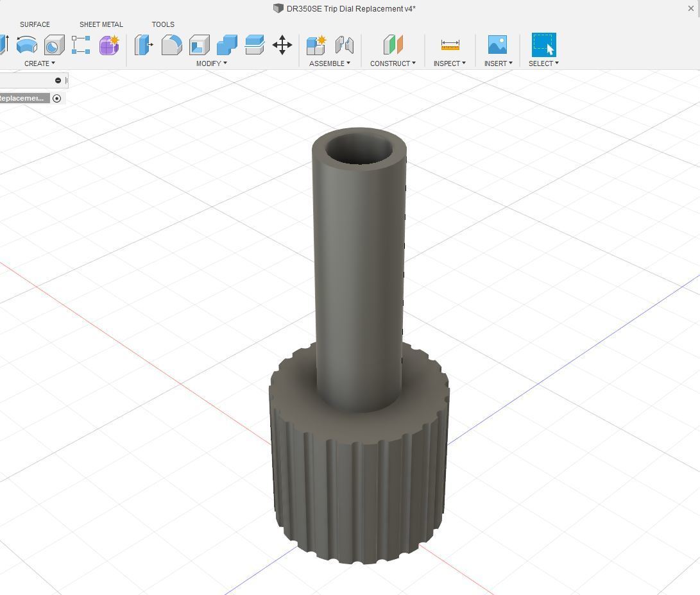The width and height of the screenshot is (700, 595).
Task: Activate the root component radio button
Action: point(56,99)
